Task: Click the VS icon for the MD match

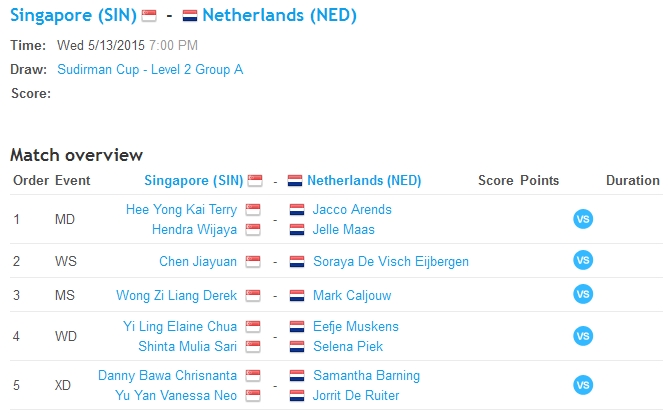Action: (583, 219)
